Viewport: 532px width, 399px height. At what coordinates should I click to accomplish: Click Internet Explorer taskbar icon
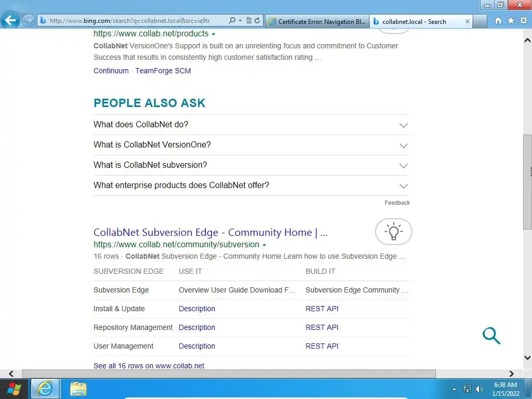pos(45,389)
